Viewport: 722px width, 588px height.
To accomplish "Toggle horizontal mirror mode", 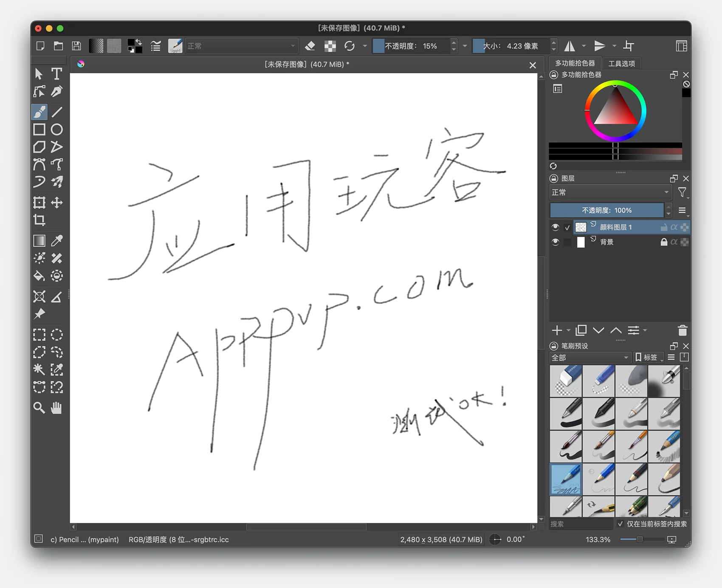I will click(x=570, y=46).
